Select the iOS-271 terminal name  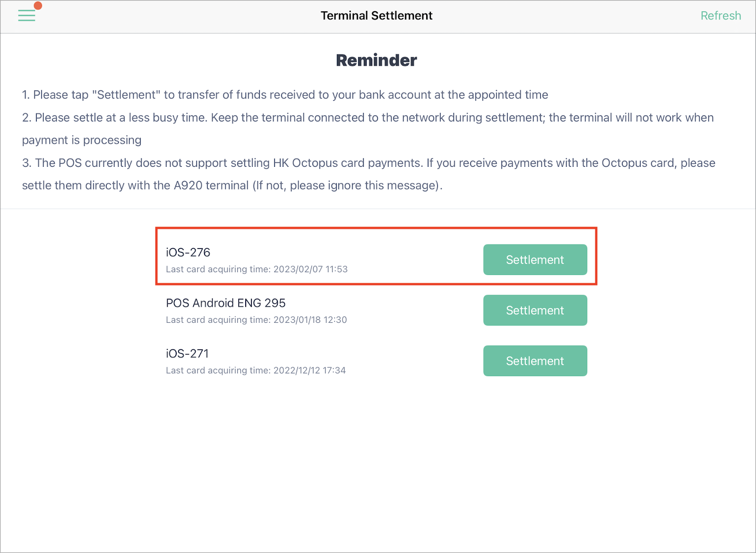point(187,354)
